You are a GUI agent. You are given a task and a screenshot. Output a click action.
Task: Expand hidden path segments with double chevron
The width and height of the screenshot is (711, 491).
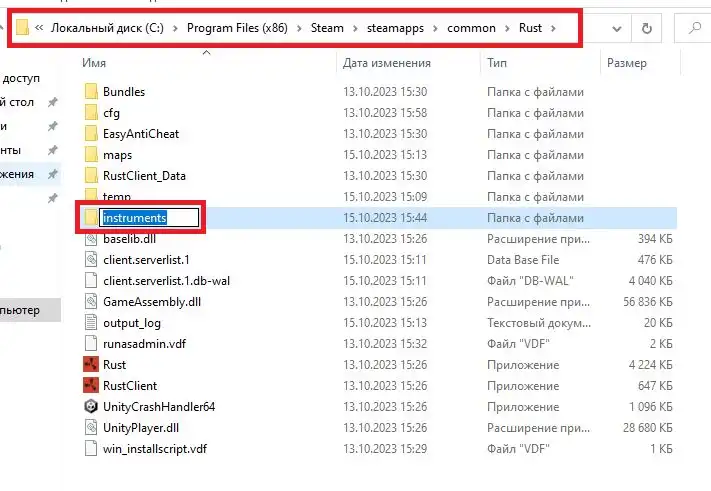pos(39,28)
